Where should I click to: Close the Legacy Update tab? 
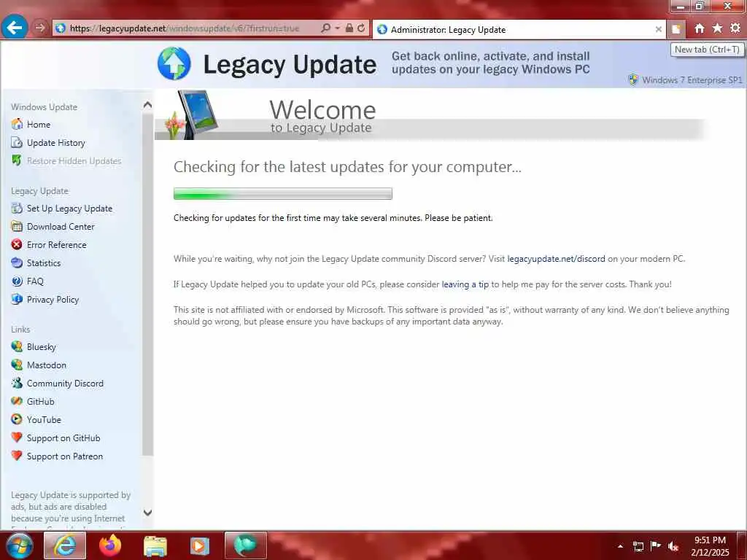[659, 29]
